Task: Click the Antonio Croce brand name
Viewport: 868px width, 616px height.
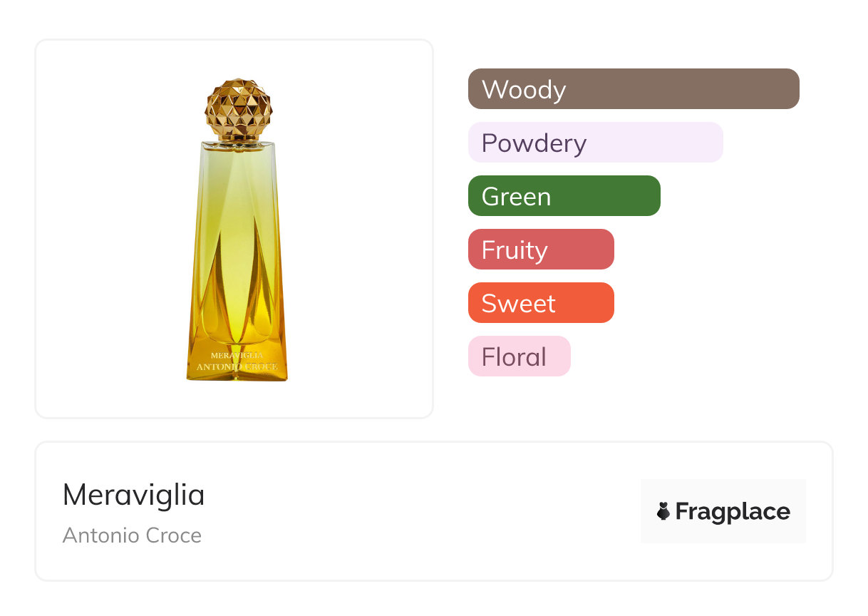Action: click(132, 535)
